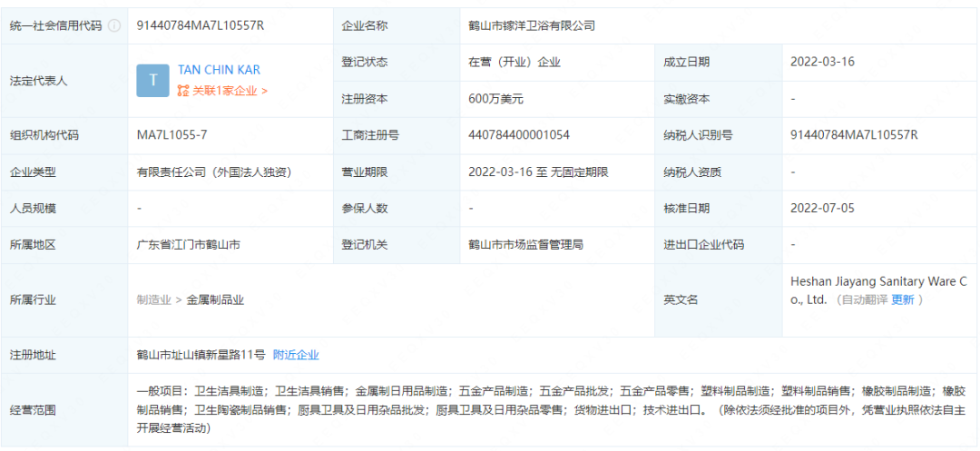Viewport: 980px width, 451px height.
Task: Click the company name 鹤山市镓洋卫浴有限公司
Action: coord(531,26)
